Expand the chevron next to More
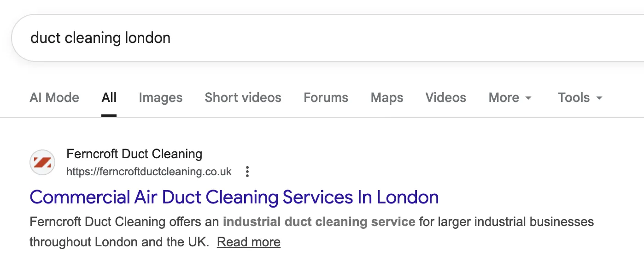The width and height of the screenshot is (644, 274). coord(528,98)
